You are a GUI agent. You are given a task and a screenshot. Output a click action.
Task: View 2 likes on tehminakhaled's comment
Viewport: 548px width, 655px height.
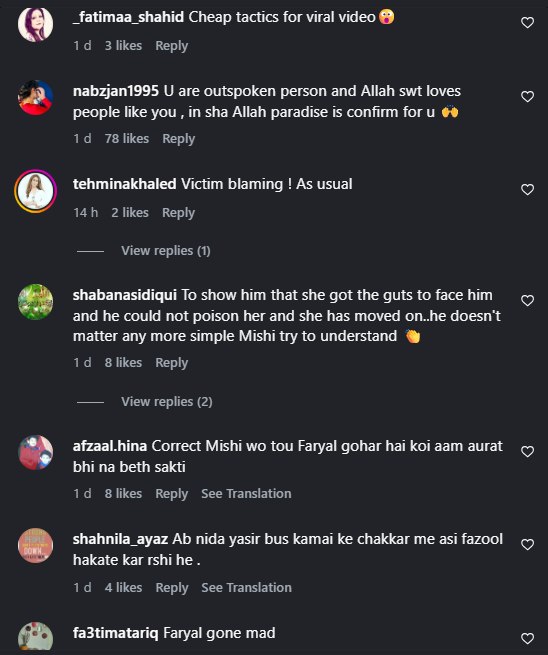coord(130,213)
